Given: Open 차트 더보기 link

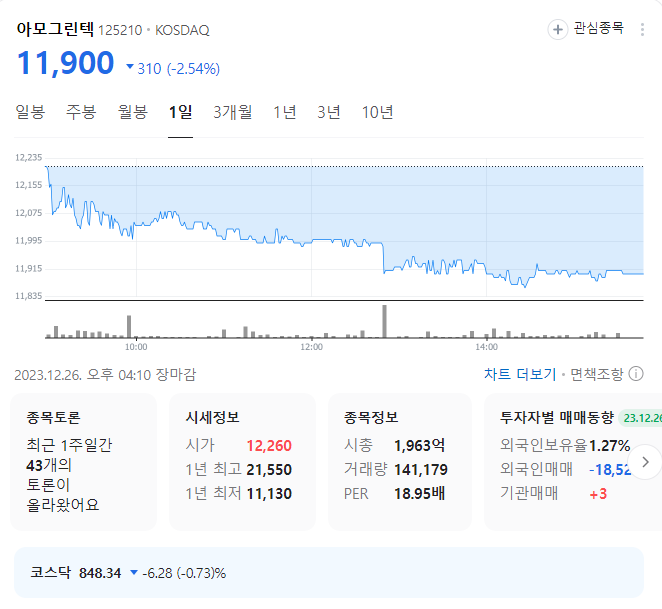Looking at the screenshot, I should click(520, 374).
